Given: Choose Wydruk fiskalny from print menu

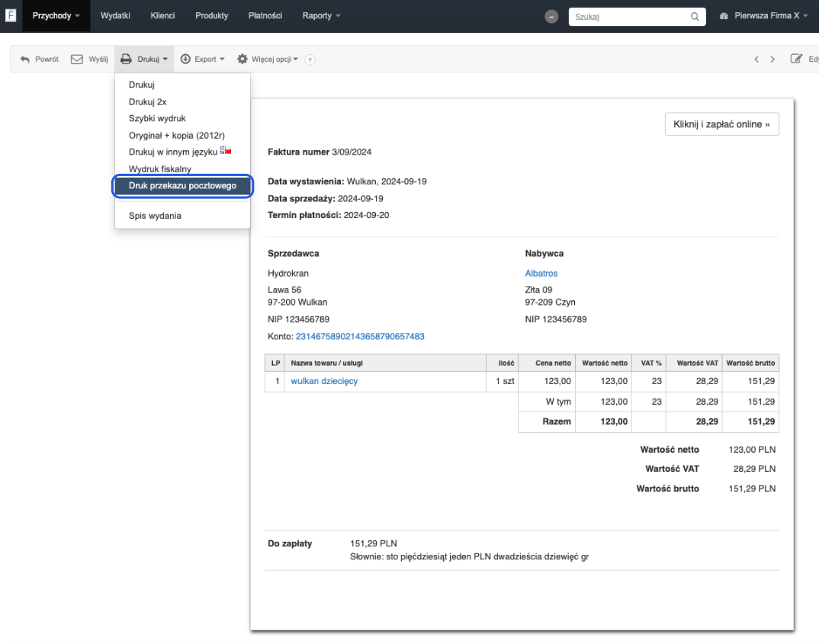Looking at the screenshot, I should [x=160, y=169].
